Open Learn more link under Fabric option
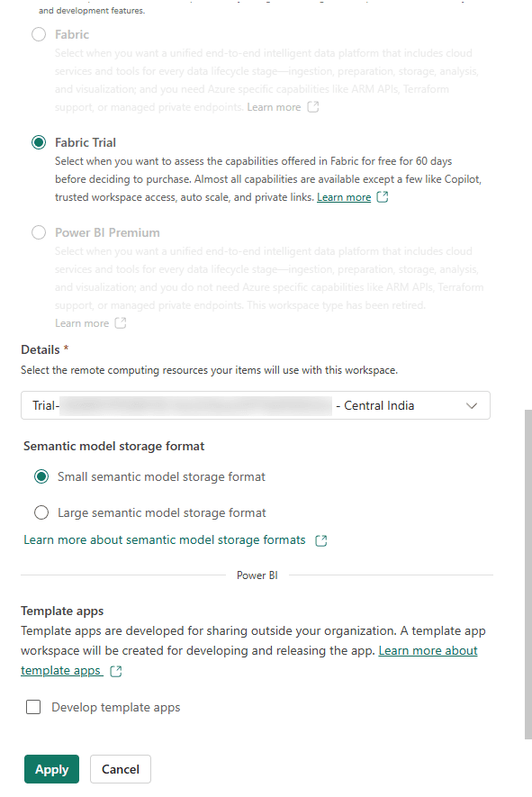Screen dimensions: 532x797 point(274,107)
